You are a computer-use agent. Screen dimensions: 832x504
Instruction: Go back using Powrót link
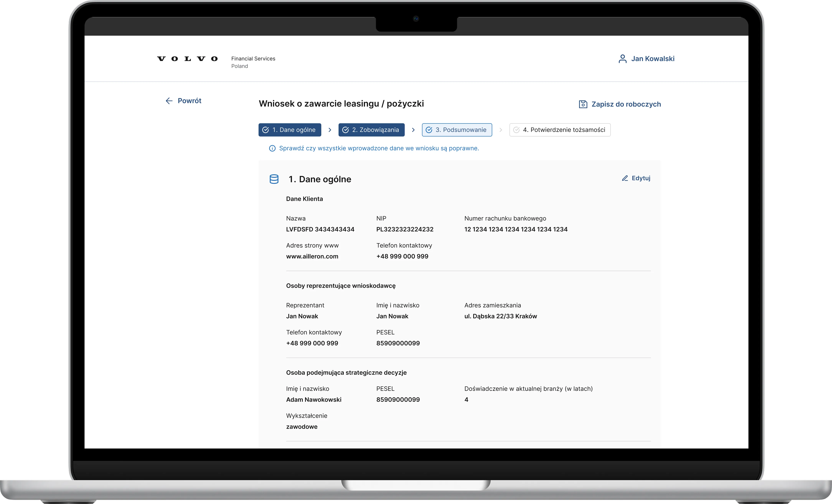pyautogui.click(x=183, y=101)
